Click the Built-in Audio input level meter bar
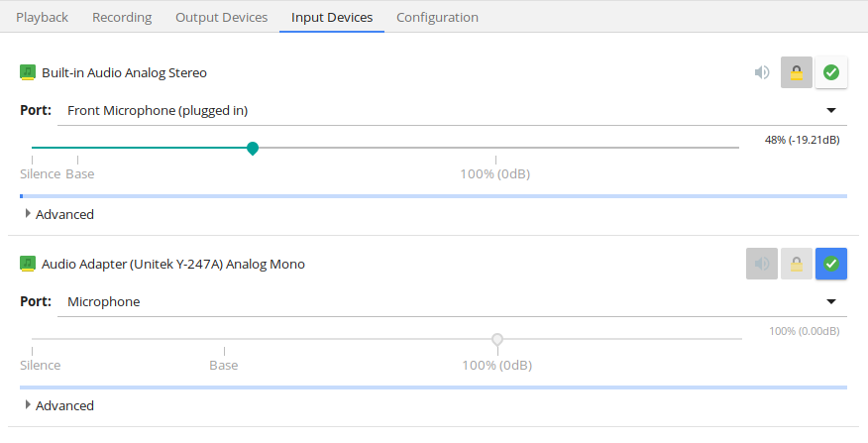The height and width of the screenshot is (443, 868). (433, 196)
